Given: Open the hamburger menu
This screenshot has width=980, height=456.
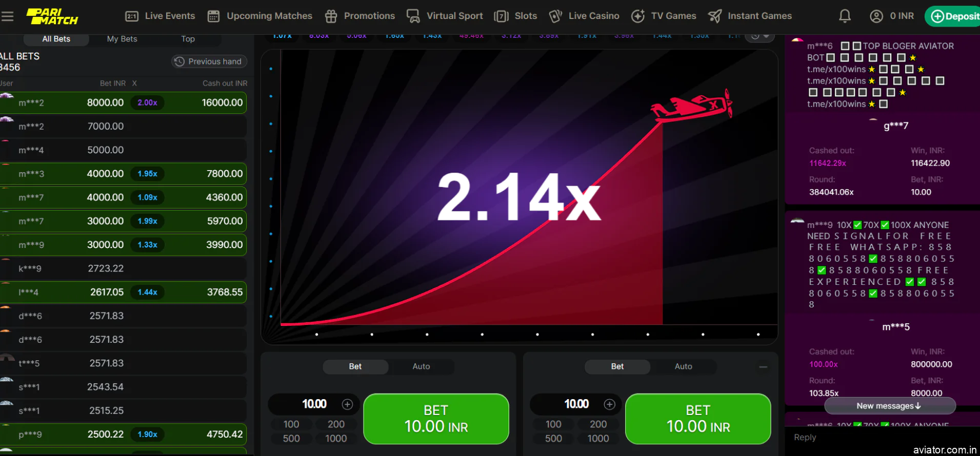Looking at the screenshot, I should (x=7, y=16).
